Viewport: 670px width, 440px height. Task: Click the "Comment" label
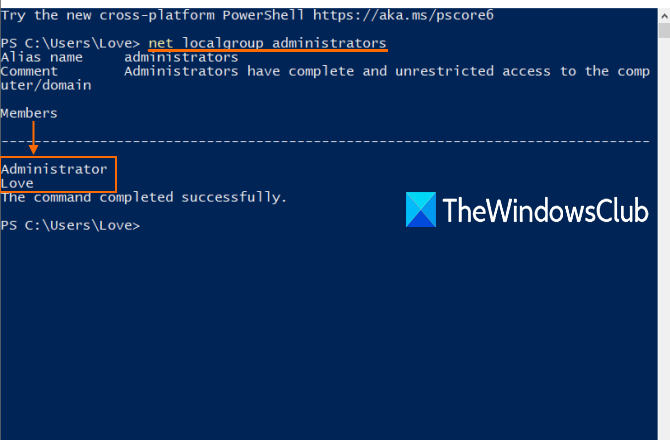[29, 71]
